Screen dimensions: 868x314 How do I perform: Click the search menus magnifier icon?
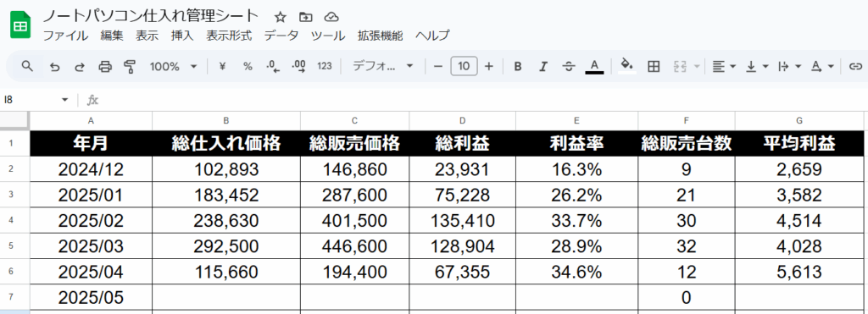coord(27,66)
